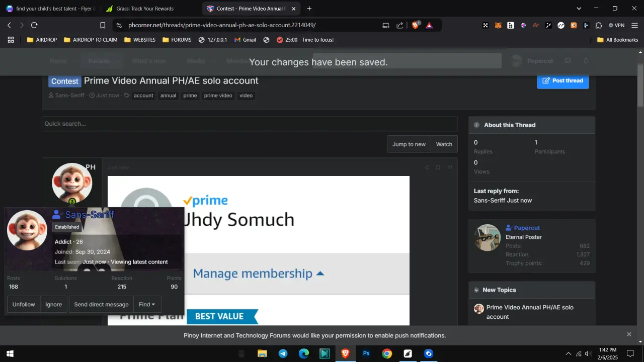Open the 25:00 Time to focus bookmark
The image size is (644, 362).
tap(305, 40)
